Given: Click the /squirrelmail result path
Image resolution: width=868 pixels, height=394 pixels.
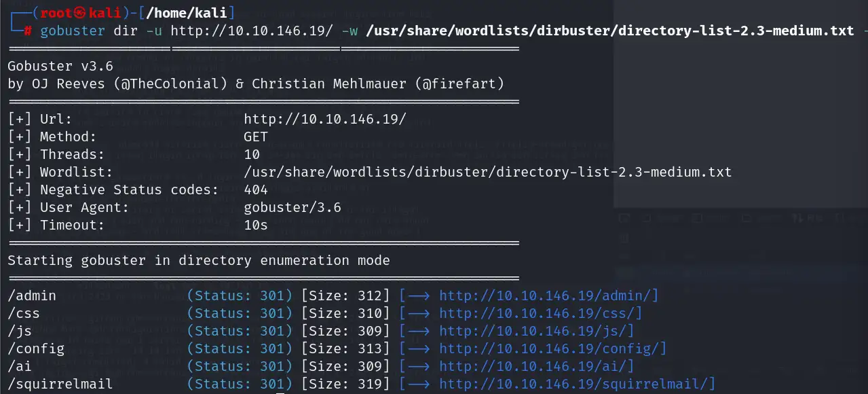Looking at the screenshot, I should coord(60,384).
